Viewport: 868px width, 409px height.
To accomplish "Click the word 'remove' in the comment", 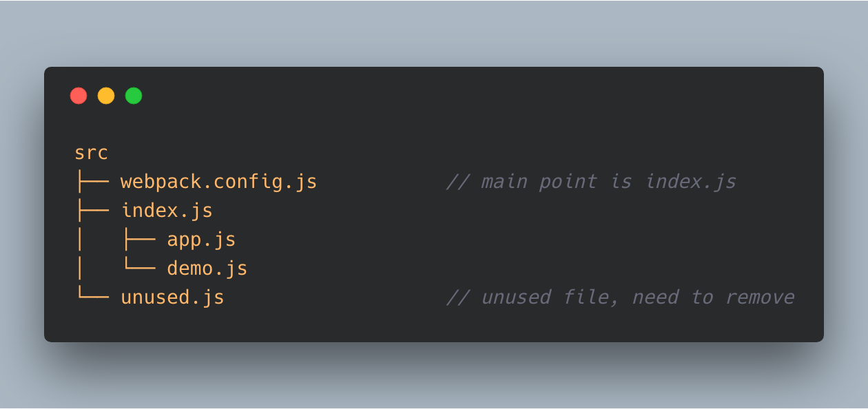I will click(x=760, y=297).
